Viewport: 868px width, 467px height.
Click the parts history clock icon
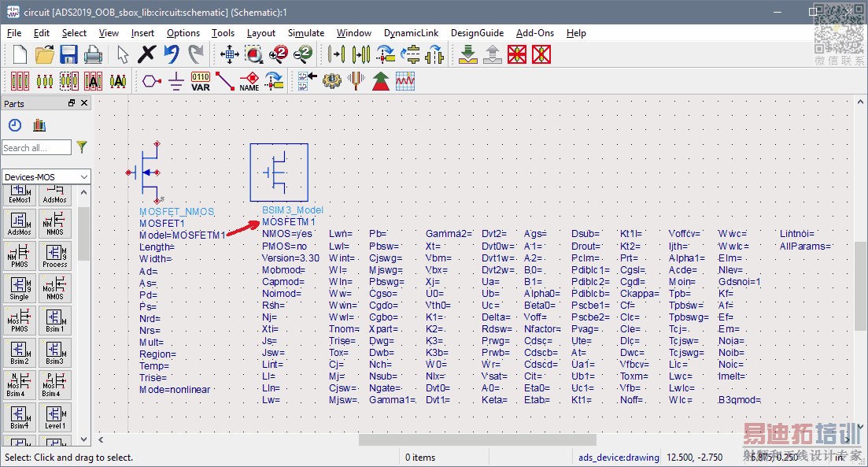click(x=15, y=125)
